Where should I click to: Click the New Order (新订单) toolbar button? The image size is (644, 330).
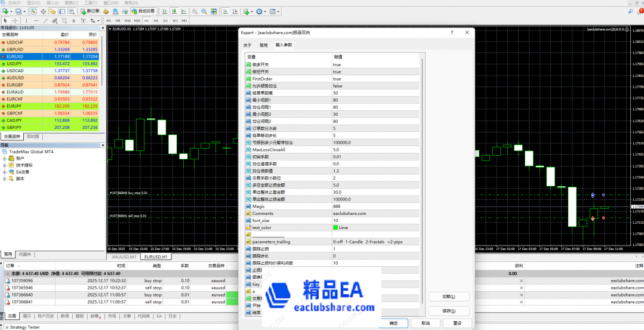(90, 11)
